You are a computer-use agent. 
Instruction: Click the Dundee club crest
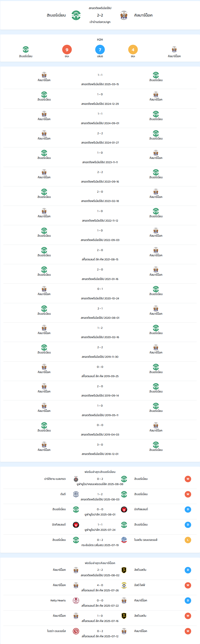76,494
